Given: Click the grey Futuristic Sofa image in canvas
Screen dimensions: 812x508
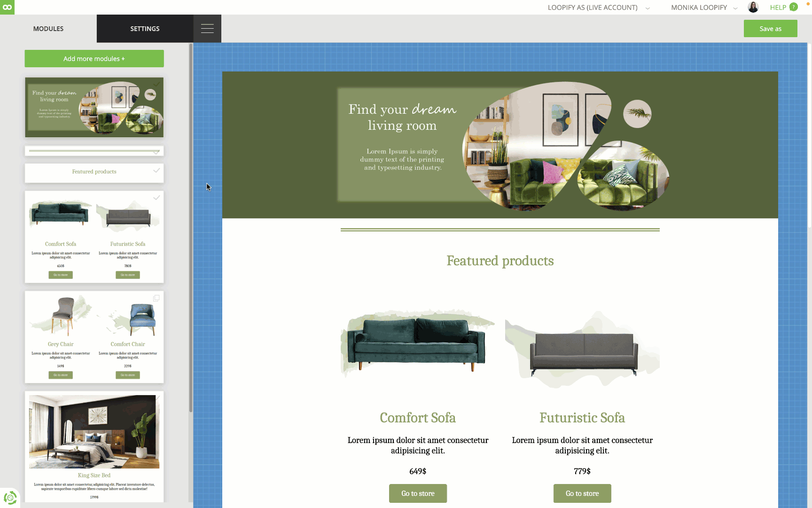Looking at the screenshot, I should point(582,349).
